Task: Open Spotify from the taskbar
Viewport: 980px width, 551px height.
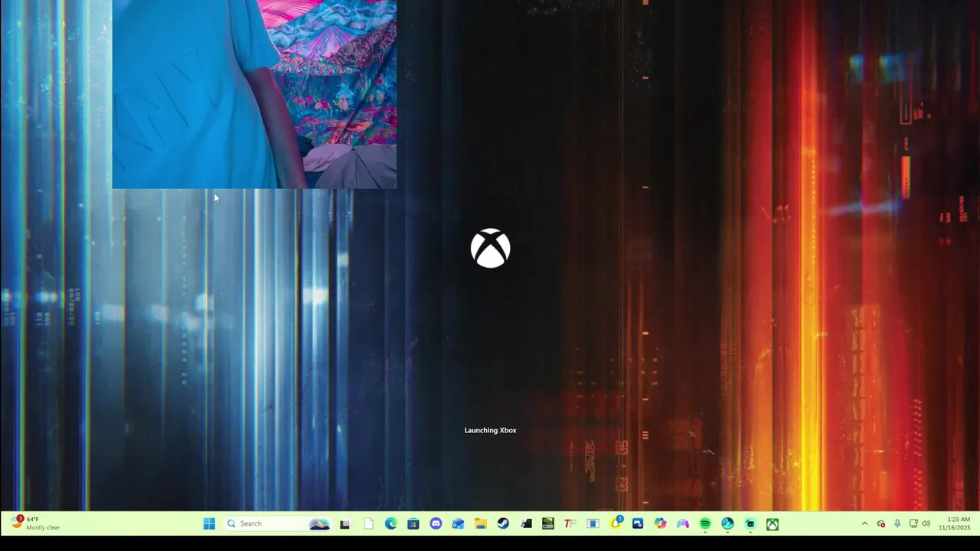Action: pyautogui.click(x=705, y=524)
